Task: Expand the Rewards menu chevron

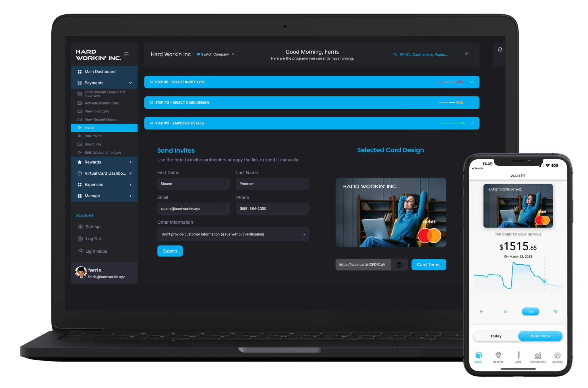Action: (x=130, y=162)
